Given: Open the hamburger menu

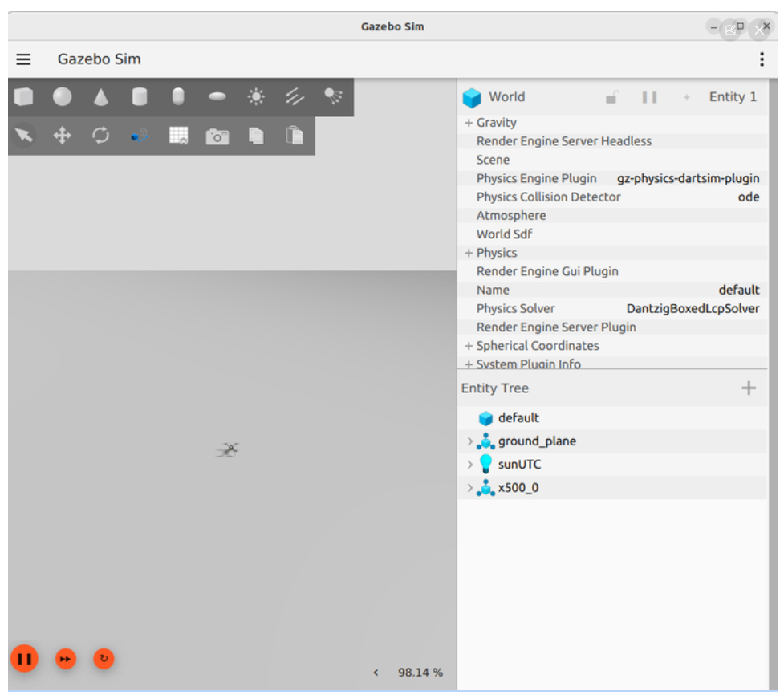Looking at the screenshot, I should (x=23, y=59).
